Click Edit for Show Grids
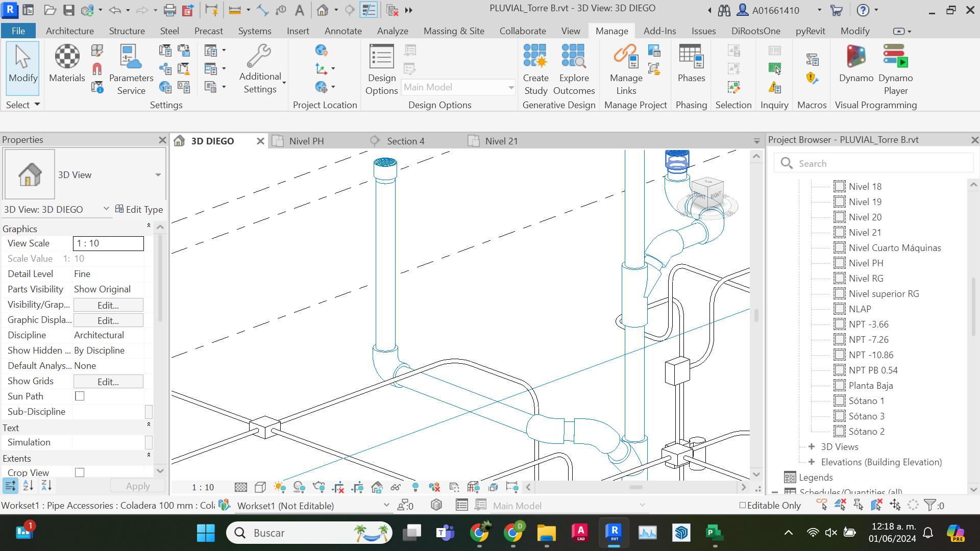Viewport: 980px width, 551px height. (x=108, y=381)
